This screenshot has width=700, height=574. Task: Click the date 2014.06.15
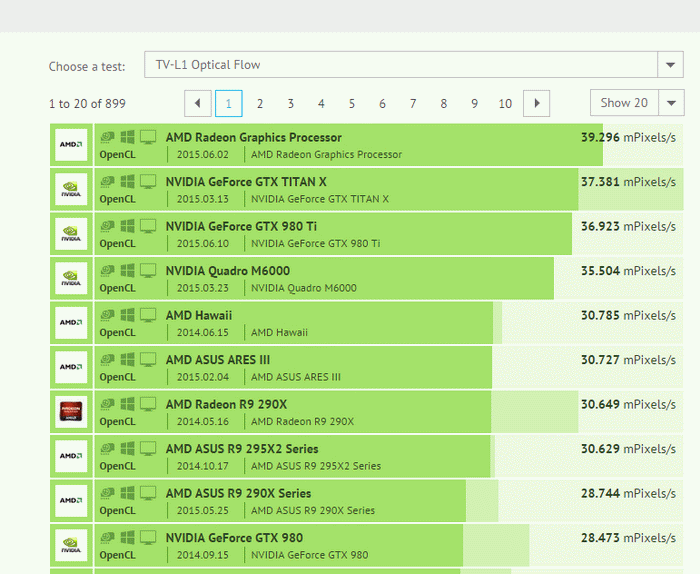pos(203,333)
